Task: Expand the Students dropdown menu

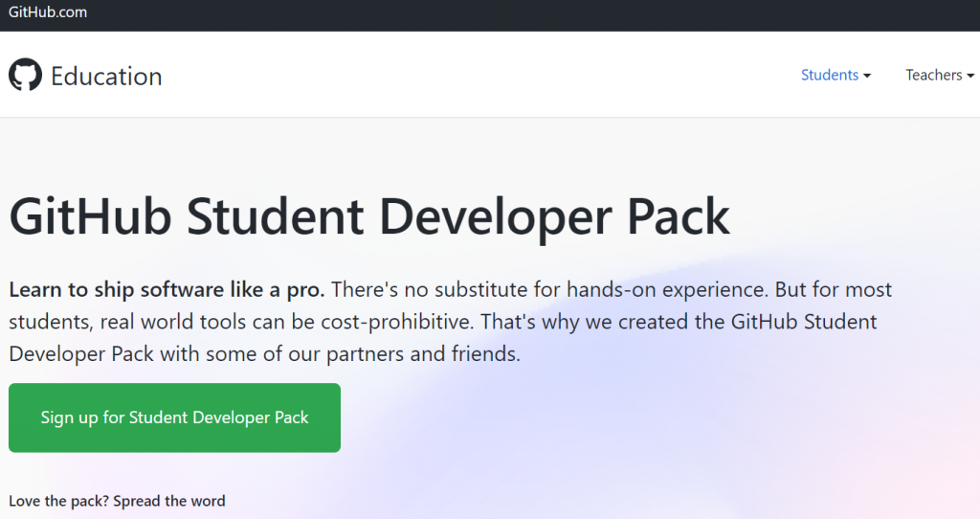Action: point(835,75)
